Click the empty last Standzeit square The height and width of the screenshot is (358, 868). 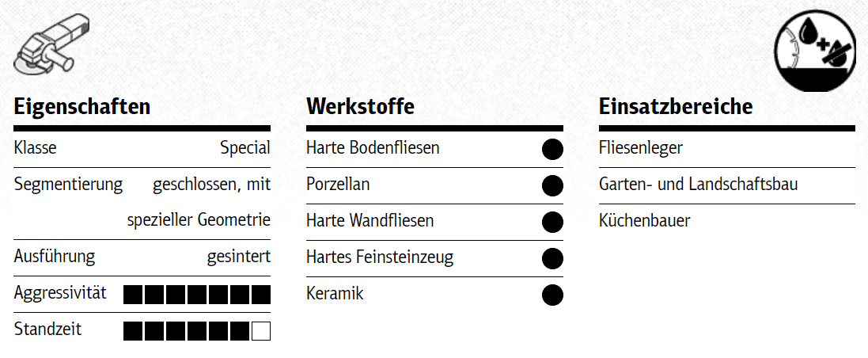coord(261,331)
